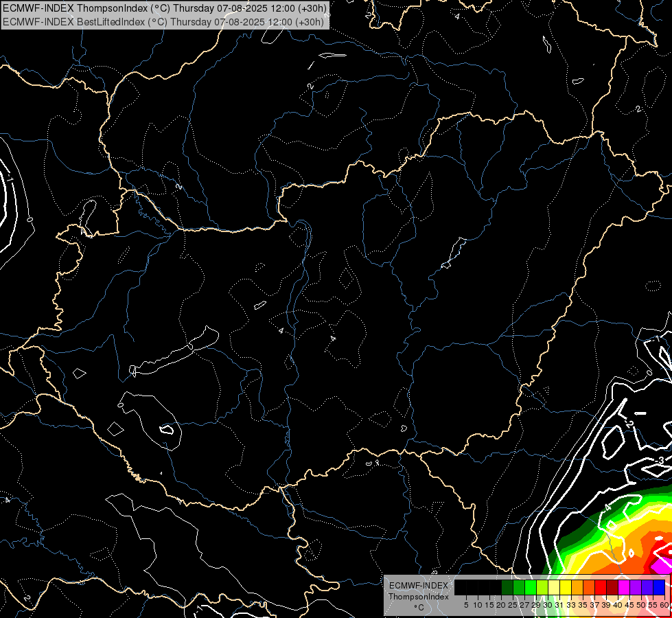672x618 pixels.
Task: Pick the dark green 20–25 legend swatch
Action: click(507, 588)
